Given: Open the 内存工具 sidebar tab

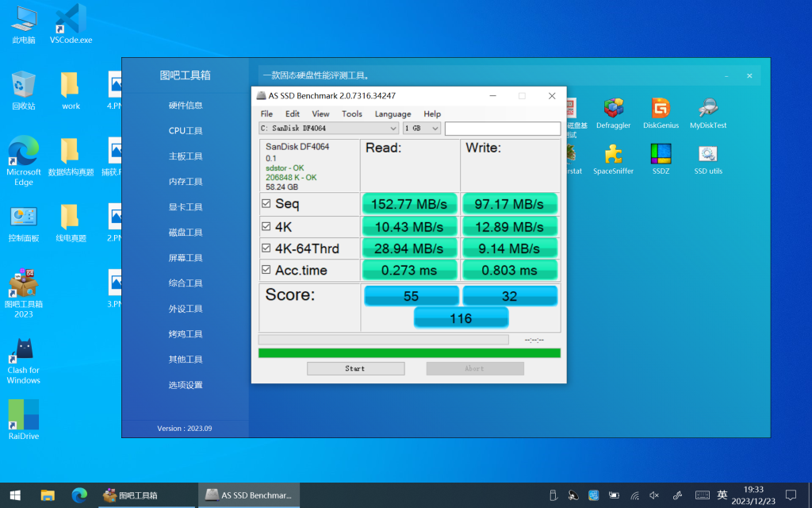Looking at the screenshot, I should coord(186,182).
